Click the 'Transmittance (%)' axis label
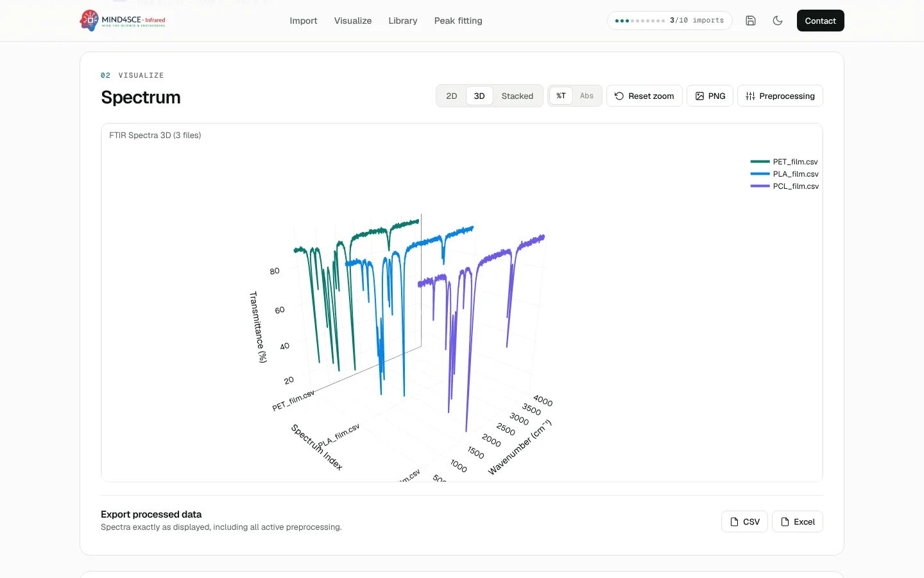924x578 pixels. (x=258, y=327)
